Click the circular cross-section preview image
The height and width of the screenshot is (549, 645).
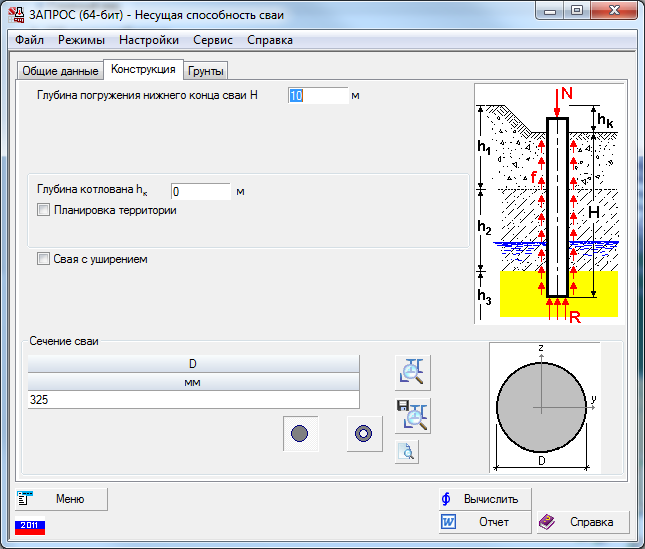[x=545, y=408]
